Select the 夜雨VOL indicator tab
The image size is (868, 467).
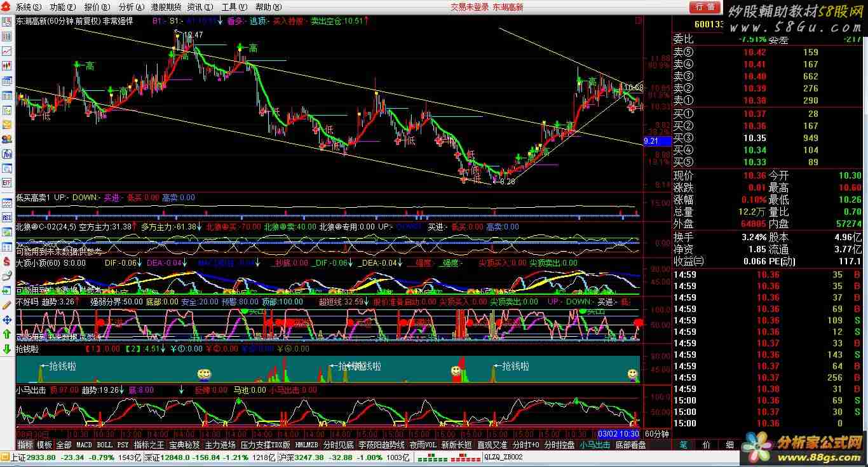coord(423,445)
